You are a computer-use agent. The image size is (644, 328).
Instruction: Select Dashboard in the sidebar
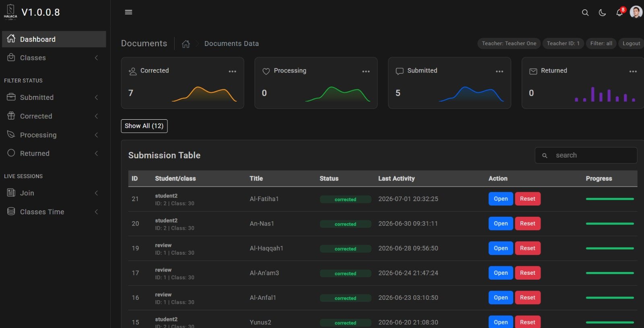[x=54, y=39]
